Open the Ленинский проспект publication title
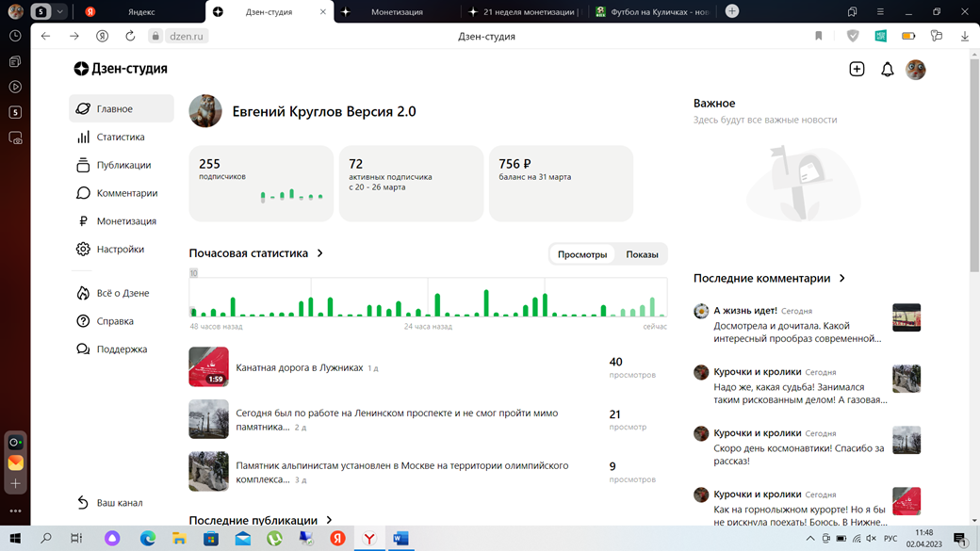Image resolution: width=980 pixels, height=551 pixels. (x=397, y=420)
